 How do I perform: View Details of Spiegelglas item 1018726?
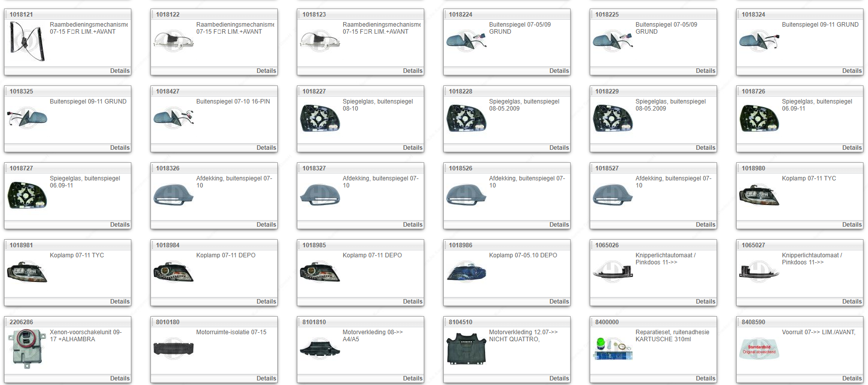pos(851,148)
